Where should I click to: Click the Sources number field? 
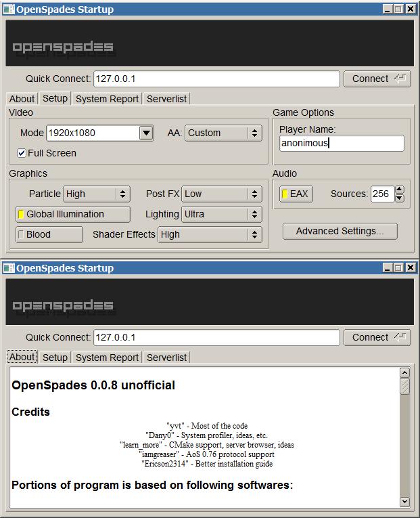[x=382, y=194]
